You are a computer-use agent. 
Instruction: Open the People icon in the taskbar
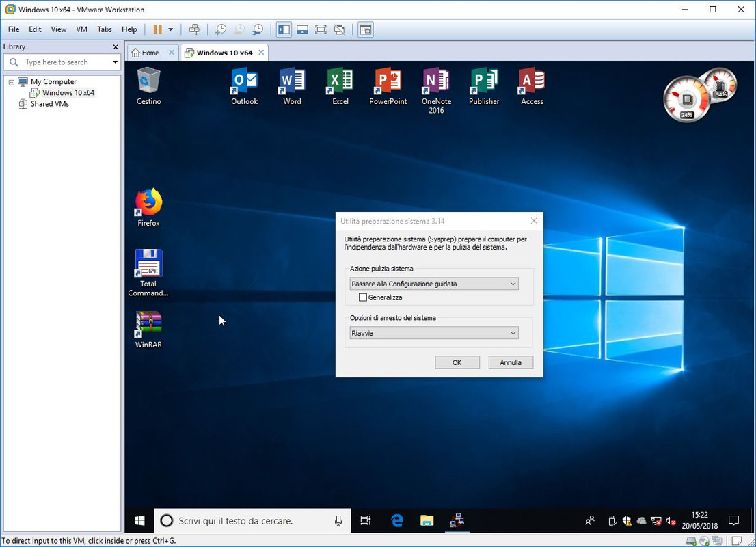click(590, 520)
